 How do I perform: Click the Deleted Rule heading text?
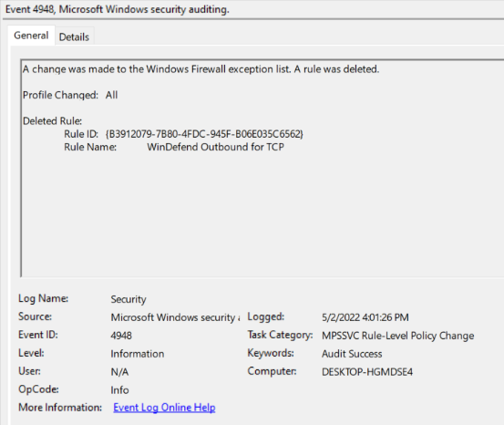pyautogui.click(x=52, y=121)
